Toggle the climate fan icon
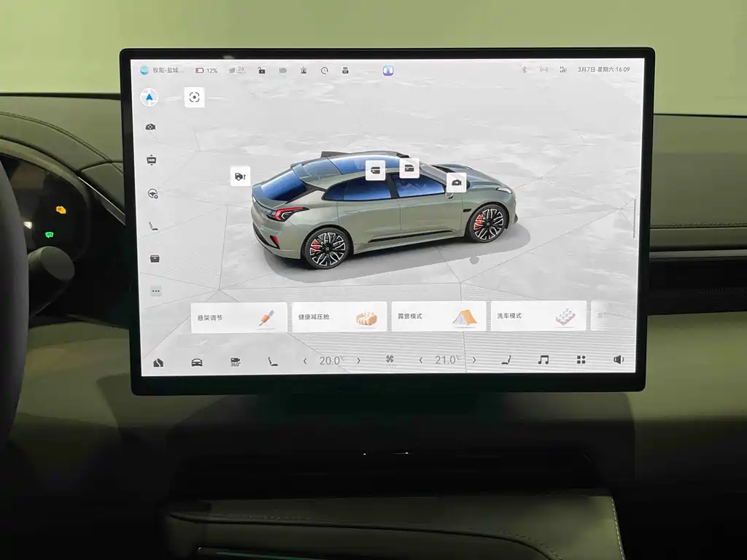The image size is (747, 560). click(x=390, y=360)
